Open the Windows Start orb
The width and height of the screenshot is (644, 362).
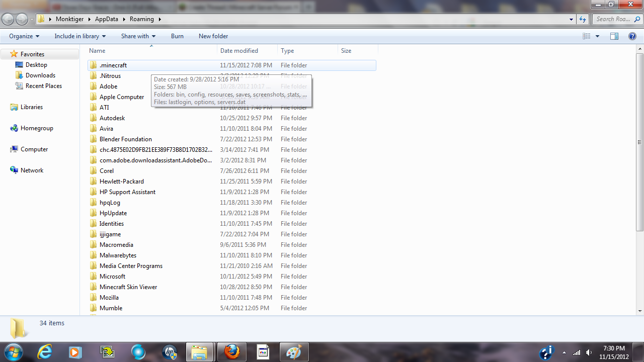[13, 352]
